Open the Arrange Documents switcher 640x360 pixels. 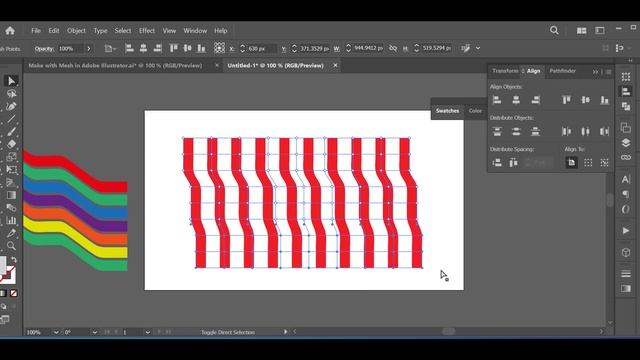[x=581, y=31]
